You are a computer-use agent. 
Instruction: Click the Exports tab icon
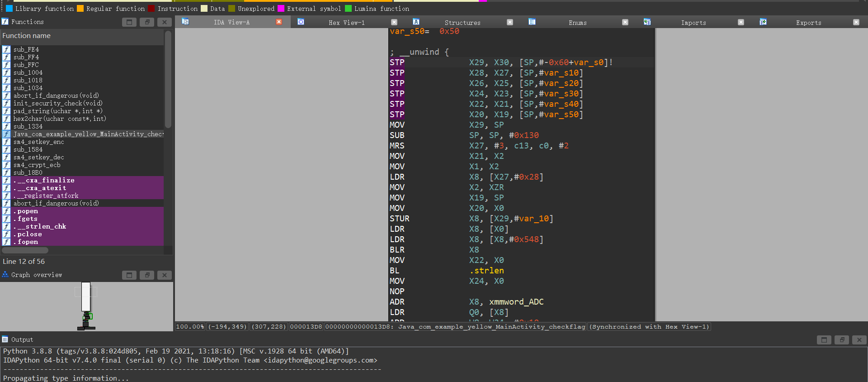click(763, 22)
